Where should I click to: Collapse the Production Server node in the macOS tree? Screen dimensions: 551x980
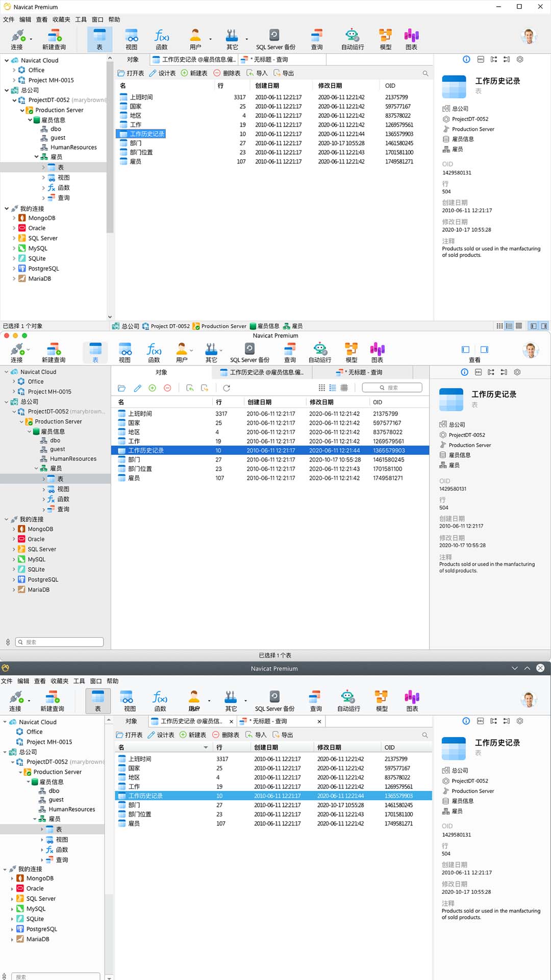tap(22, 422)
